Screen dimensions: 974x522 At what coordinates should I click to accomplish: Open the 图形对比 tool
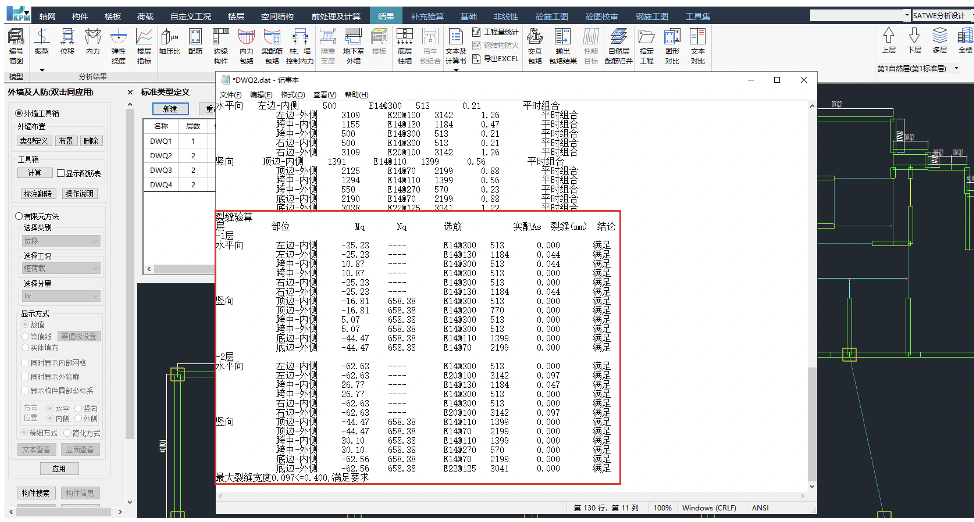click(671, 44)
